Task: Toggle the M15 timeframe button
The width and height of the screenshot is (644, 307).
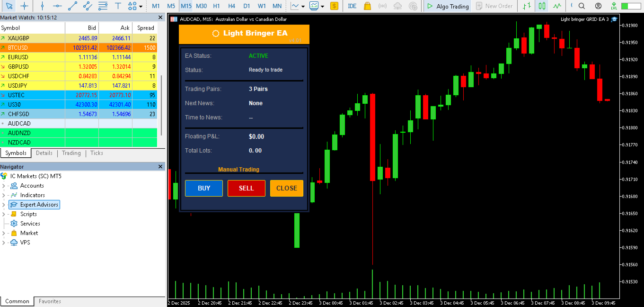Action: point(186,6)
